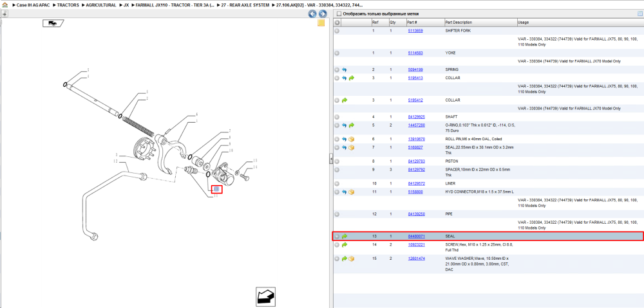Click package icon on ROLL PIN row
This screenshot has height=308, width=644.
point(352,139)
